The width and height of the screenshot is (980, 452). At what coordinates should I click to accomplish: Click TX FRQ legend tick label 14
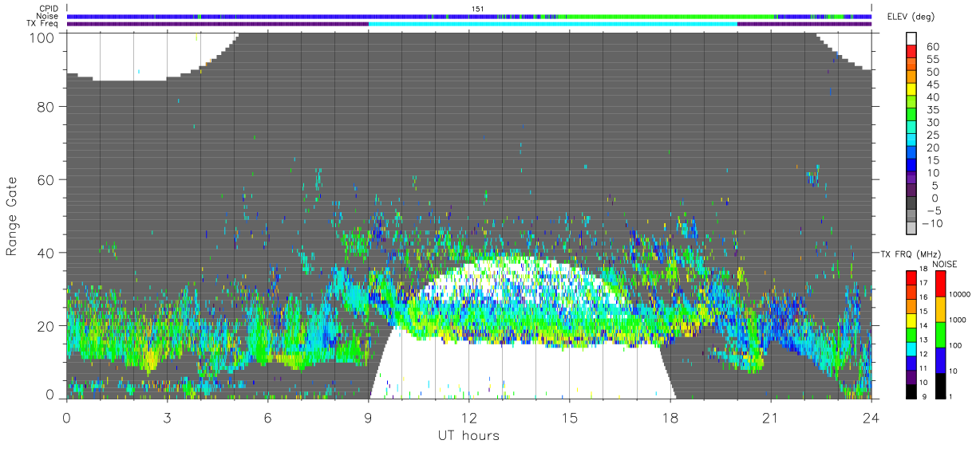923,325
